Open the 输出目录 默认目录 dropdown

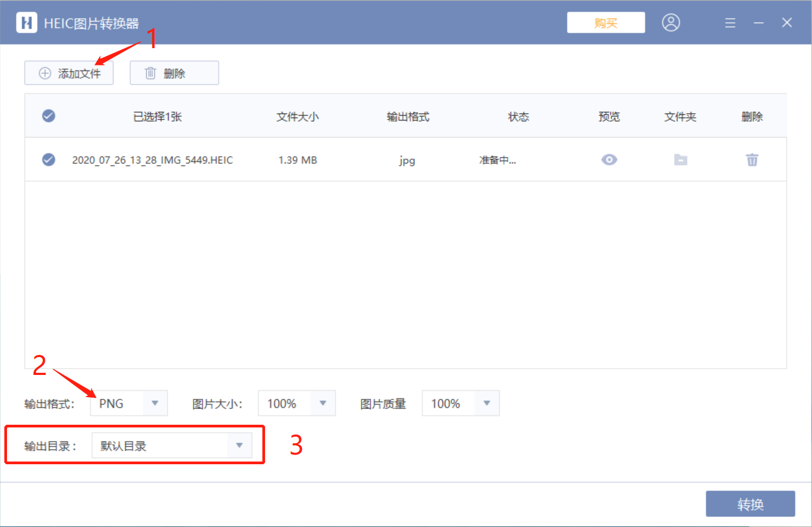click(x=171, y=445)
